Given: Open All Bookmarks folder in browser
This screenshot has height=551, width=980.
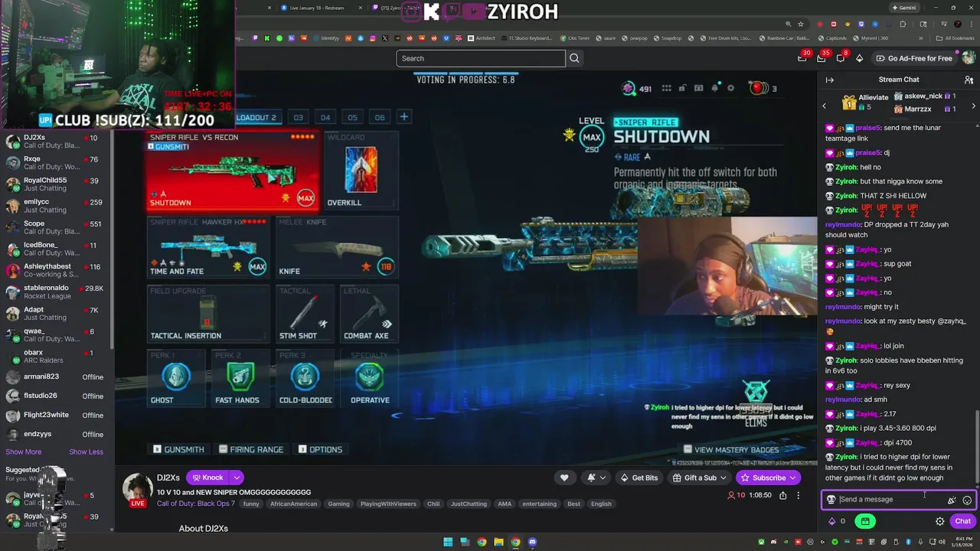Looking at the screenshot, I should tap(955, 38).
